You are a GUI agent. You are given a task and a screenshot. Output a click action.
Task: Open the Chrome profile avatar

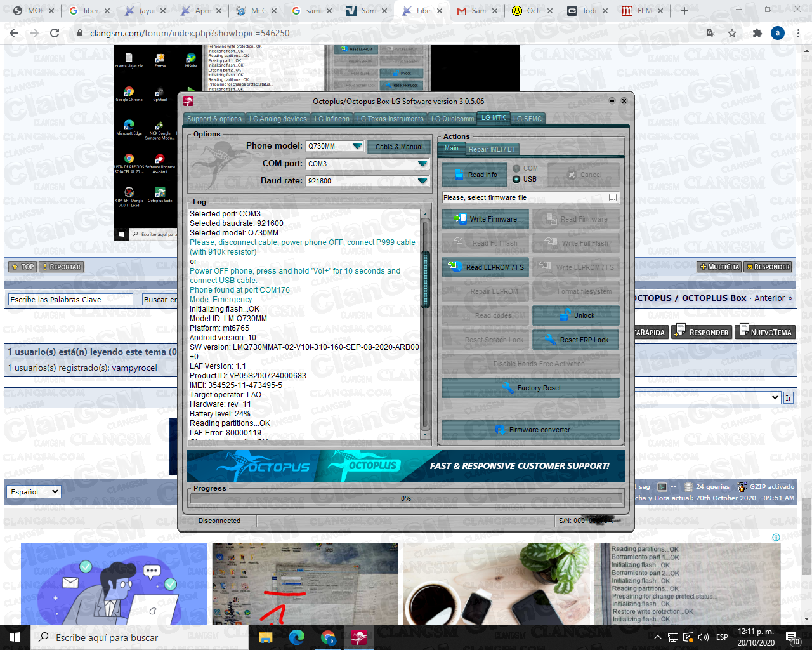tap(778, 33)
